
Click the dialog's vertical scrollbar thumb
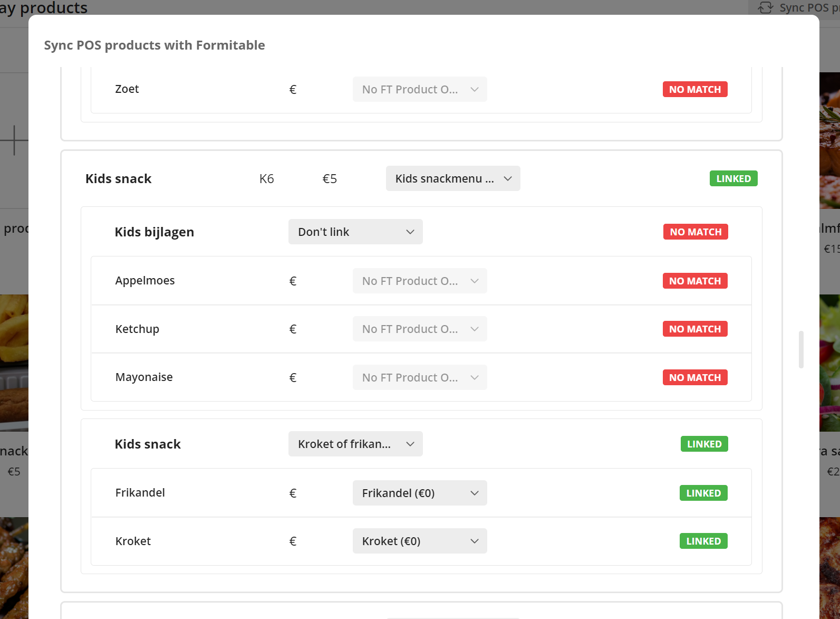[801, 349]
